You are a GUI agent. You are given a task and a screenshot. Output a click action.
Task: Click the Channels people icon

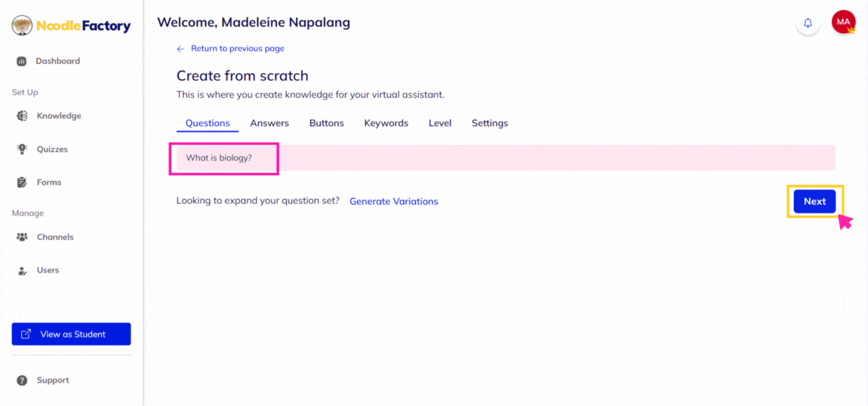click(22, 237)
